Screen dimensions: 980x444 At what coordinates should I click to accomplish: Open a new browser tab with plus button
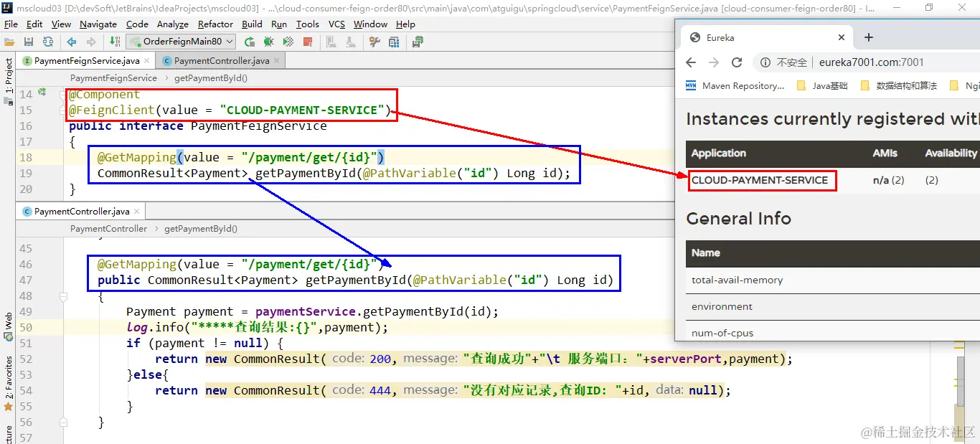pyautogui.click(x=868, y=37)
